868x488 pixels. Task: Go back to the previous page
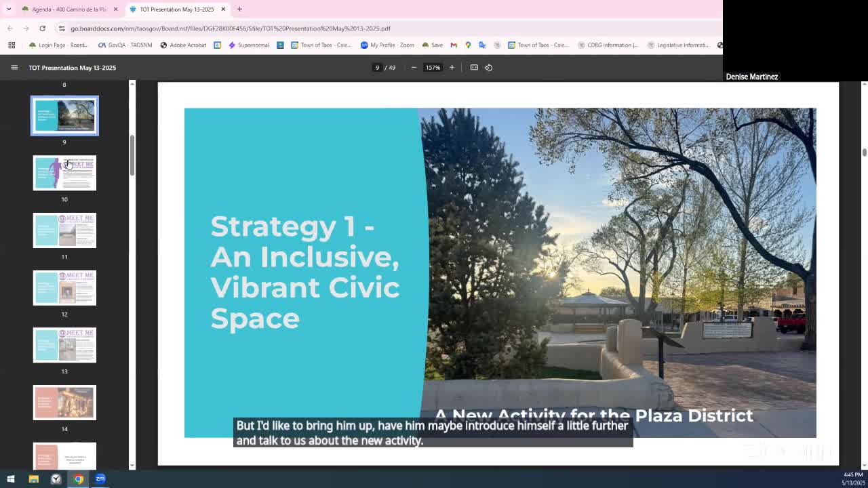click(9, 28)
